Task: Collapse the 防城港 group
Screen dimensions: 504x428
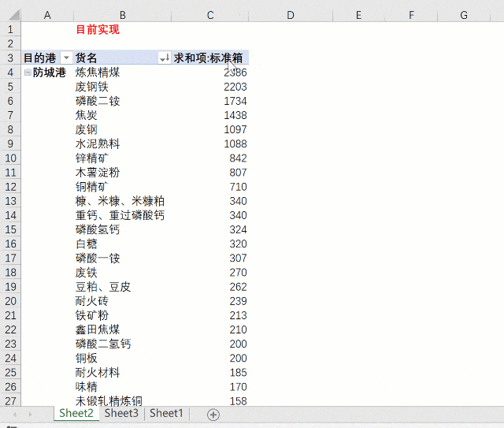Action: point(28,73)
